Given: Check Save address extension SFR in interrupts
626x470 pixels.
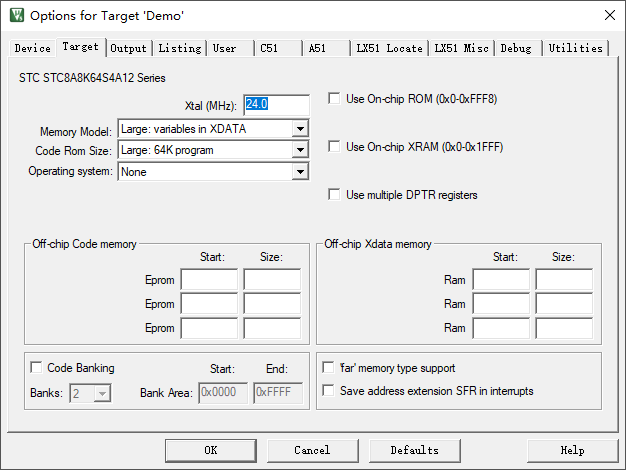Looking at the screenshot, I should (328, 390).
